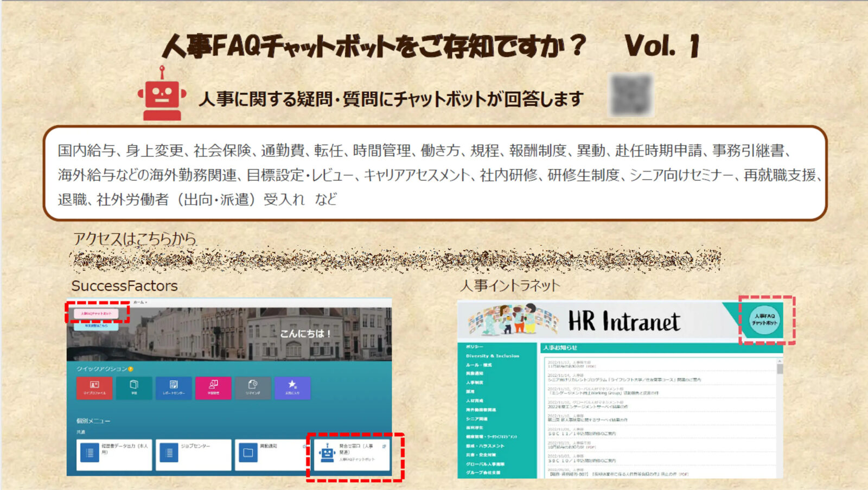The image size is (868, 490).
Task: Click the blurred QR code image
Action: (630, 94)
